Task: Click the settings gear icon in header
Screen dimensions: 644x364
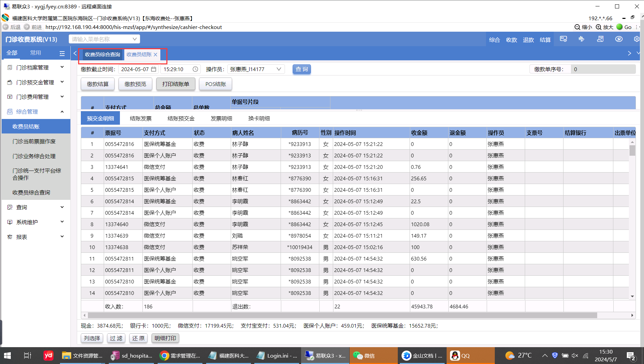Action: (x=636, y=39)
